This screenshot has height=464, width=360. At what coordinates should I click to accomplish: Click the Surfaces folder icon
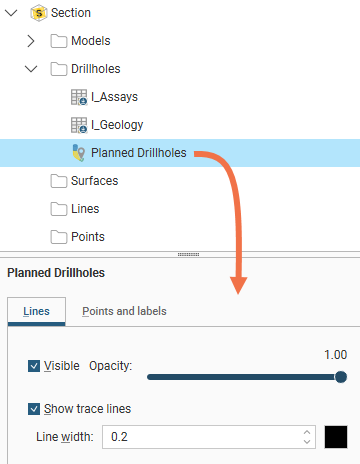(x=59, y=181)
